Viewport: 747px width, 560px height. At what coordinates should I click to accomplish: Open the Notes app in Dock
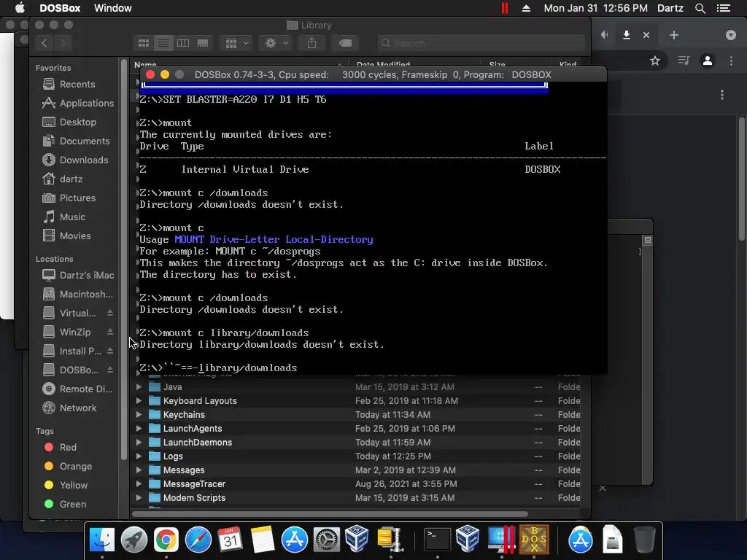[x=262, y=540]
